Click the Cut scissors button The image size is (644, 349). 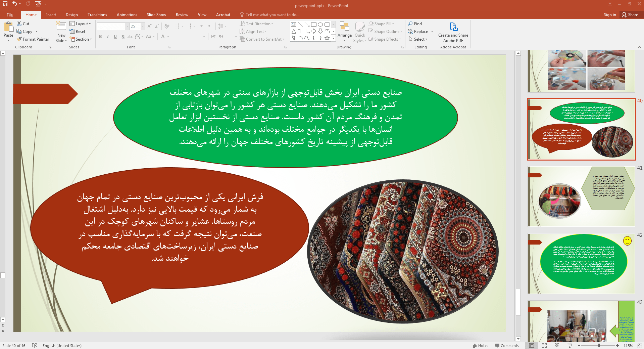23,24
